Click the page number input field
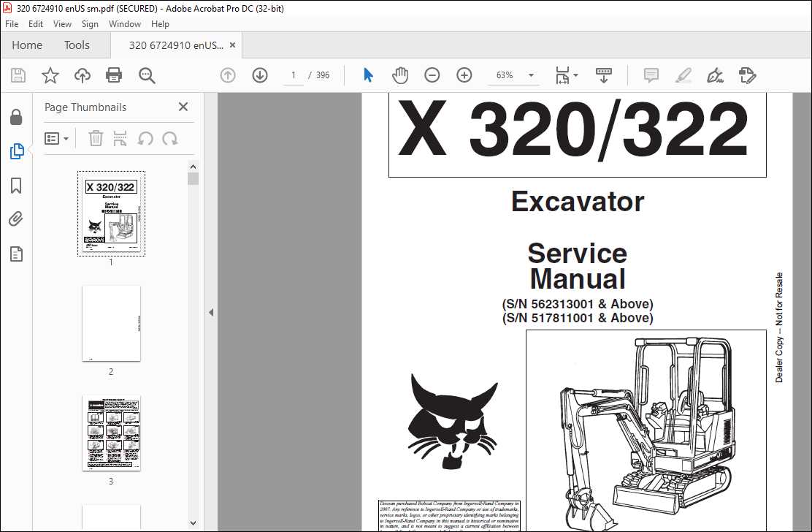 pos(294,75)
